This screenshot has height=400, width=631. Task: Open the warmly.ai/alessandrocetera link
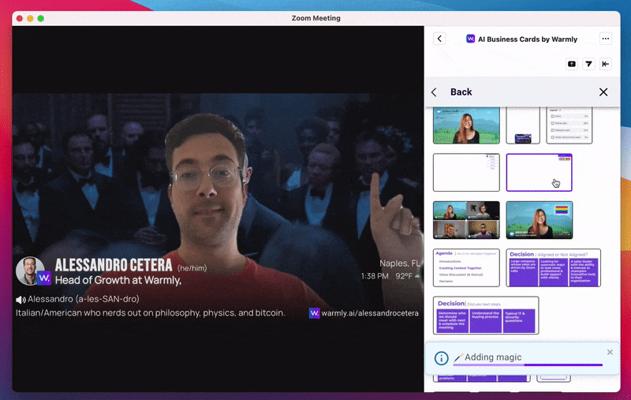(370, 313)
